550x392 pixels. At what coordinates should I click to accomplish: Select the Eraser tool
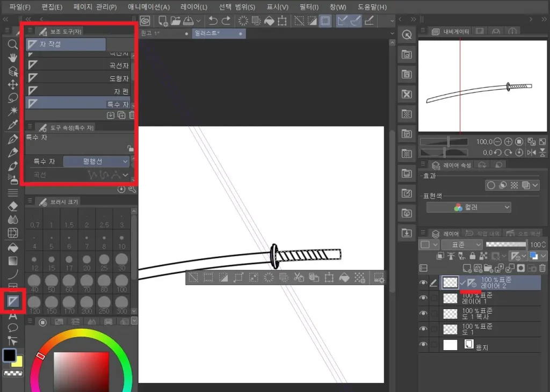point(13,206)
